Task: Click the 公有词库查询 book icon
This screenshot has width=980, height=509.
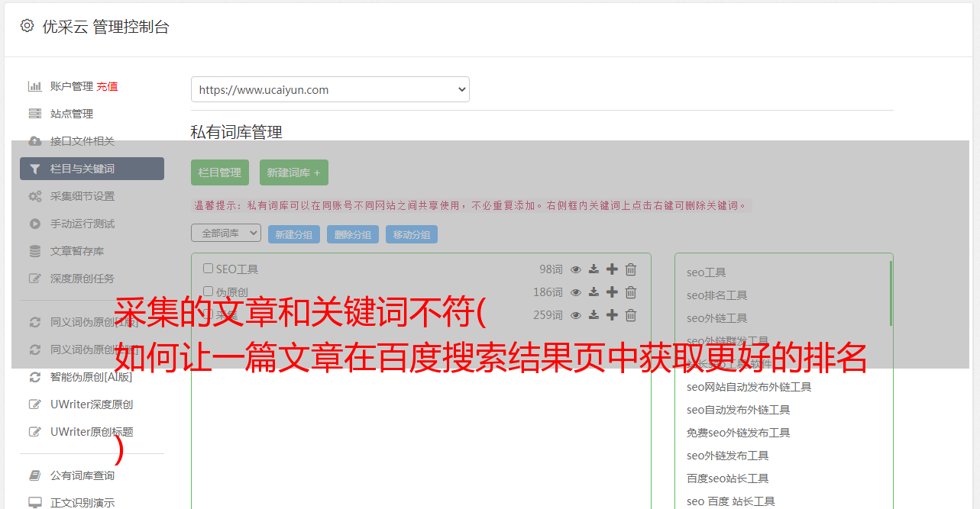Action: (35, 475)
